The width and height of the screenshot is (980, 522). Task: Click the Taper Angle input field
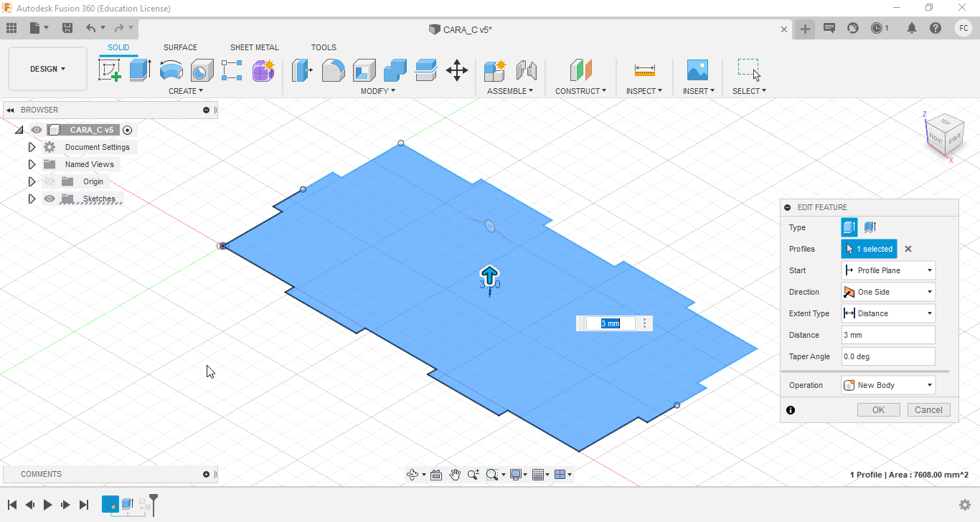[888, 356]
